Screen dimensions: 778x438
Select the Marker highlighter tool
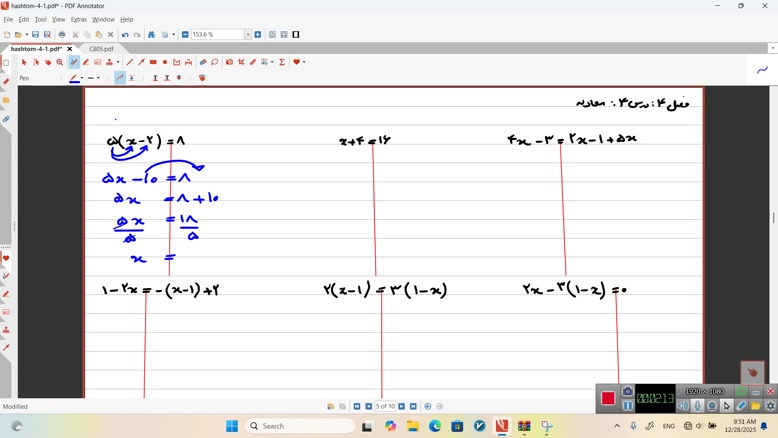[86, 62]
